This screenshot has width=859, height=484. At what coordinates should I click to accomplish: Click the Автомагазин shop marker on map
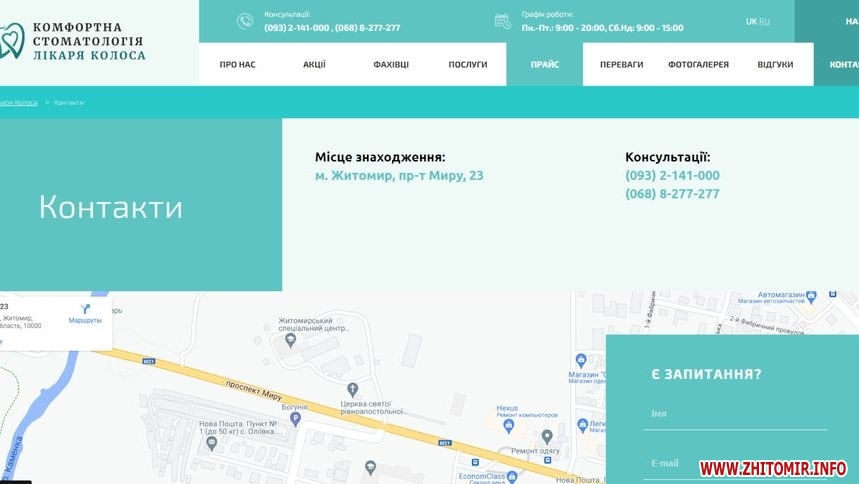point(811,296)
